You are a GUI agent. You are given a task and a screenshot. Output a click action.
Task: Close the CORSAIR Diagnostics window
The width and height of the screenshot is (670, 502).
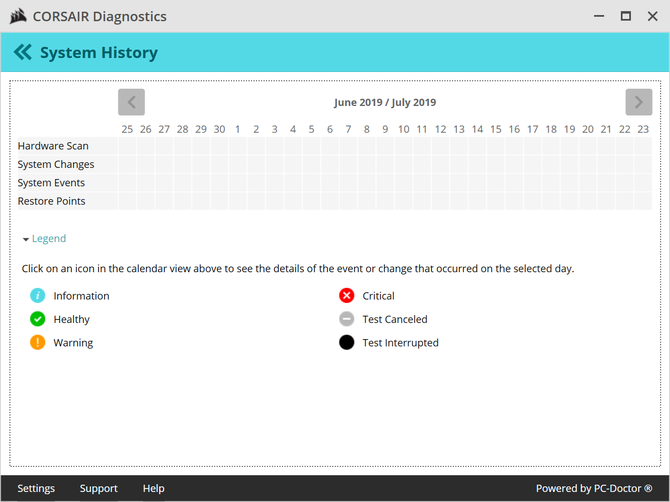[x=652, y=16]
